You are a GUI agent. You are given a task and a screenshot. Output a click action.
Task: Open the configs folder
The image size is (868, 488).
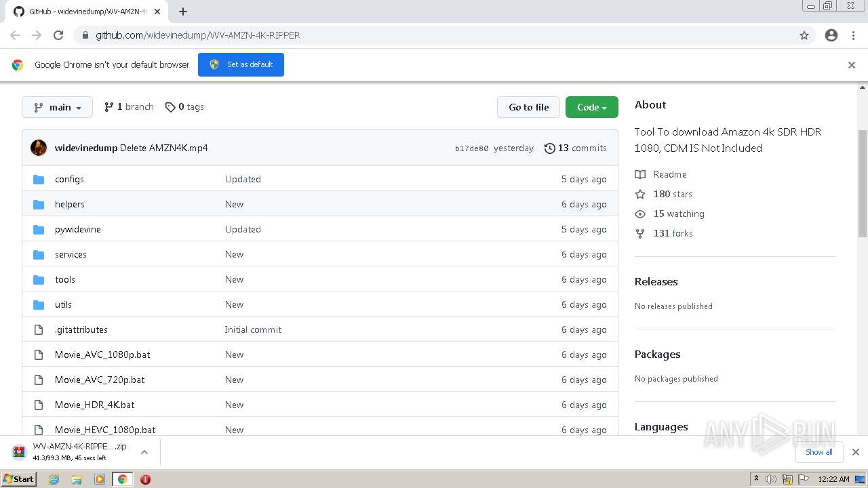69,179
